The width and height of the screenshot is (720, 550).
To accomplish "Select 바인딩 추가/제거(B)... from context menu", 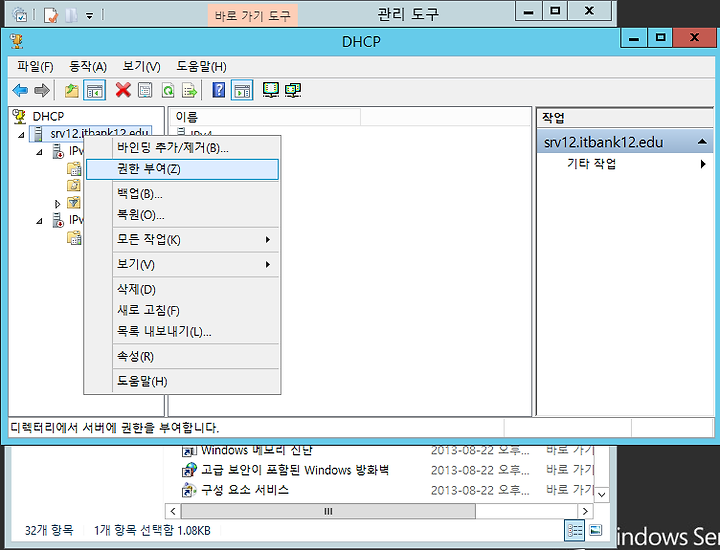I will (183, 148).
